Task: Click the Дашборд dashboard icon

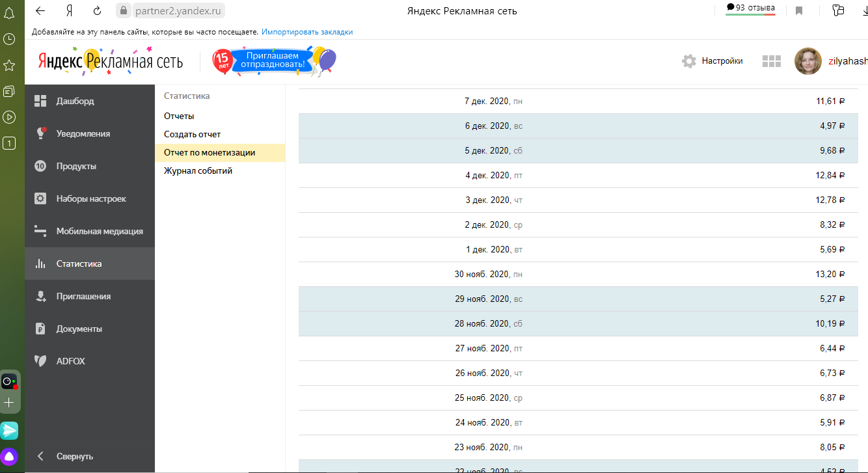Action: click(40, 101)
